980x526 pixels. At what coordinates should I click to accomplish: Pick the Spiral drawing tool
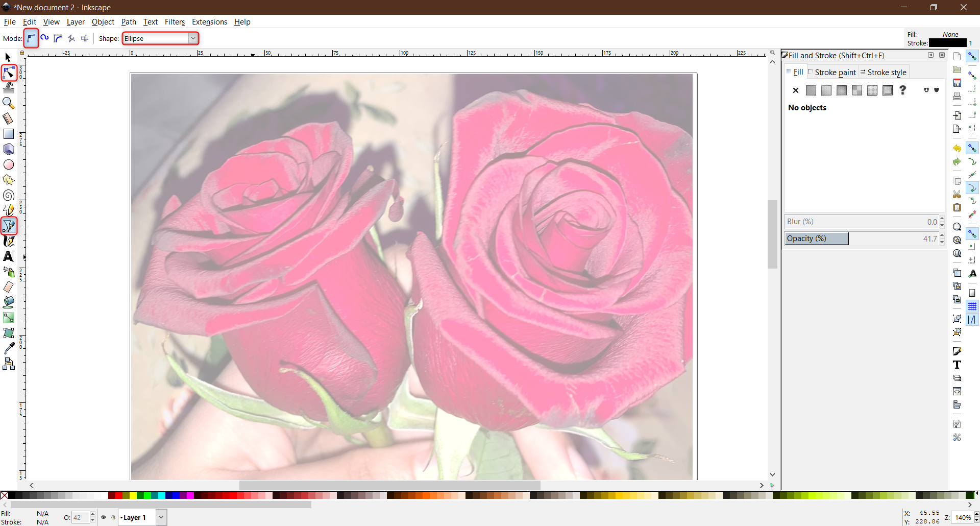pos(8,196)
